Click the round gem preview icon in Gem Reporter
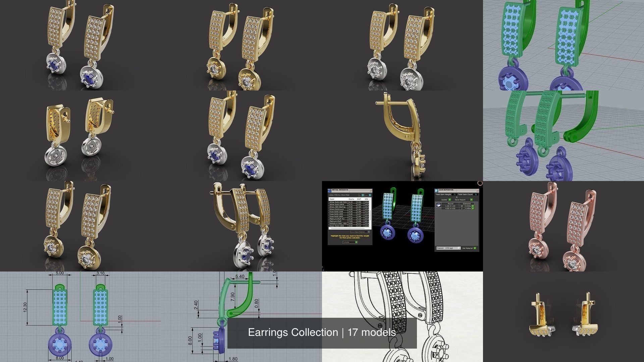The height and width of the screenshot is (362, 644). 438,205
